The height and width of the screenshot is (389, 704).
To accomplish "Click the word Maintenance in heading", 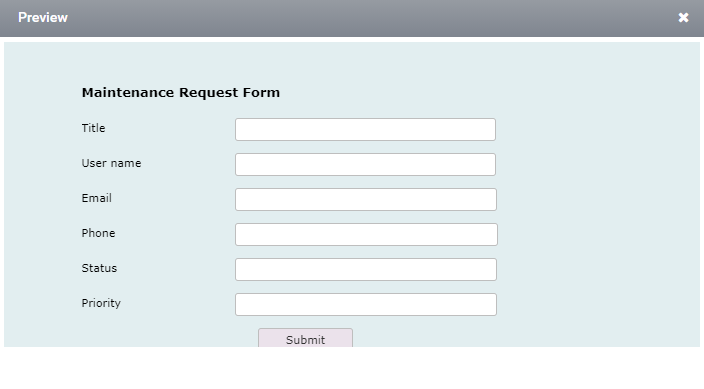I will pyautogui.click(x=128, y=92).
